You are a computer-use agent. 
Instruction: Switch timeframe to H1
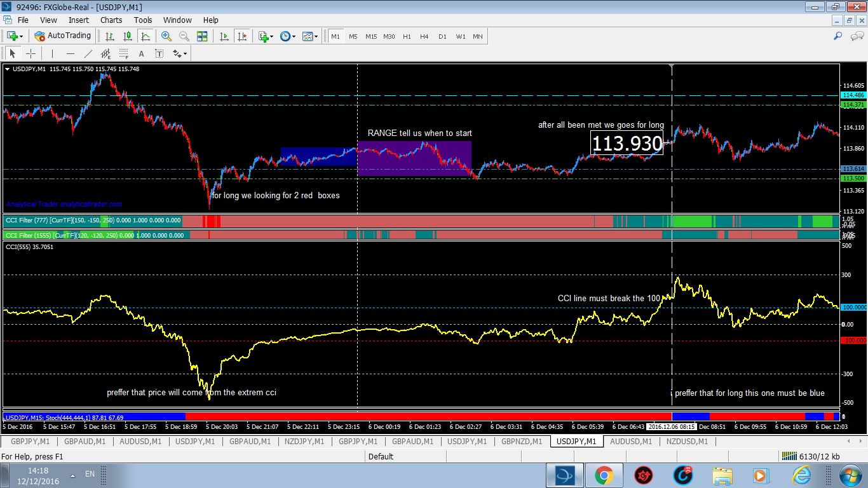coord(407,36)
